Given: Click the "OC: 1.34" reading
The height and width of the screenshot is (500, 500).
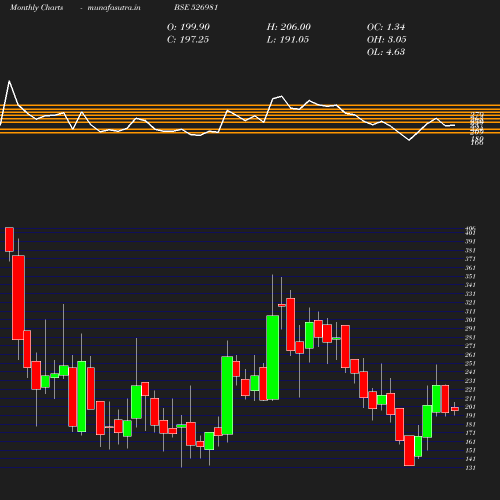Looking at the screenshot, I should coord(386,27).
